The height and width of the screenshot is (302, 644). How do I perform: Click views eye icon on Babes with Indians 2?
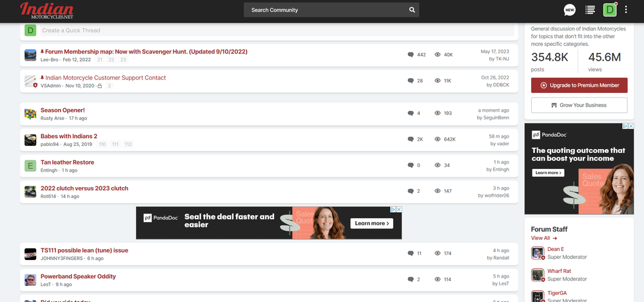tap(438, 139)
